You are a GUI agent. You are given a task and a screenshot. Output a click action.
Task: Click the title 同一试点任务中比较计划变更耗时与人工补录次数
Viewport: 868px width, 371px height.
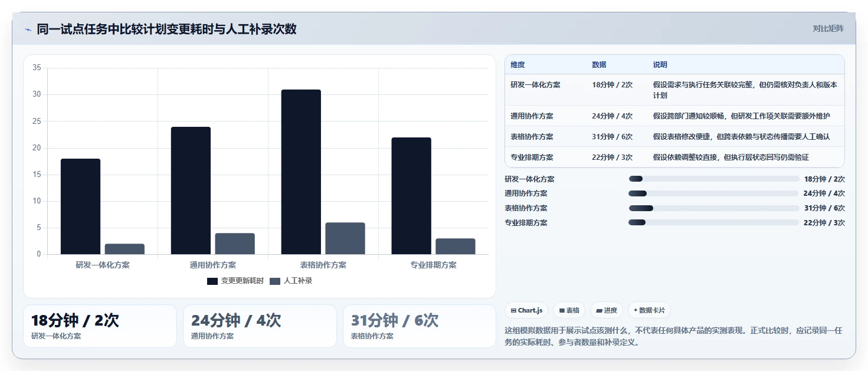coord(166,29)
